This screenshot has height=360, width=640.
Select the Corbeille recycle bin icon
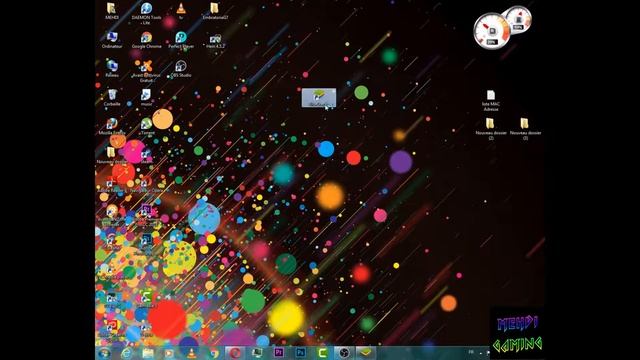tap(112, 98)
